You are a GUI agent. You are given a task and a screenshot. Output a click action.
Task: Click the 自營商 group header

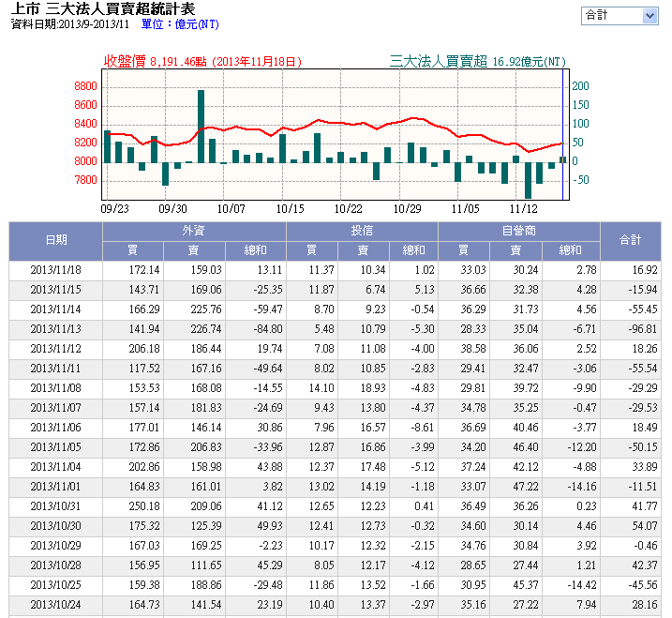coord(519,232)
